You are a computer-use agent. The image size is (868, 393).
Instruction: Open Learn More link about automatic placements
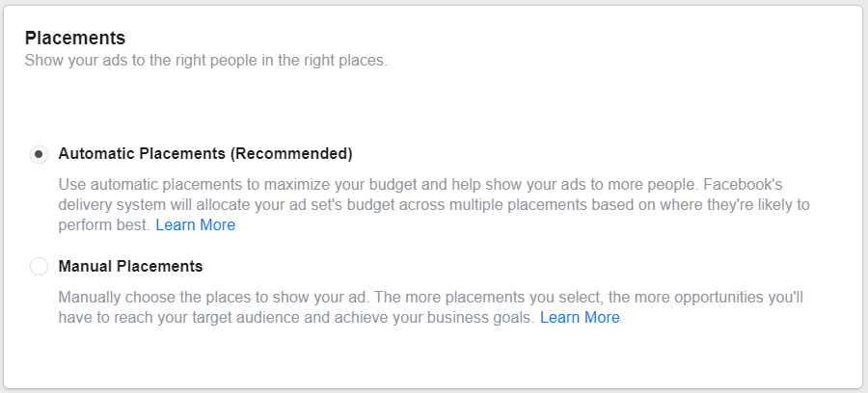click(x=196, y=225)
